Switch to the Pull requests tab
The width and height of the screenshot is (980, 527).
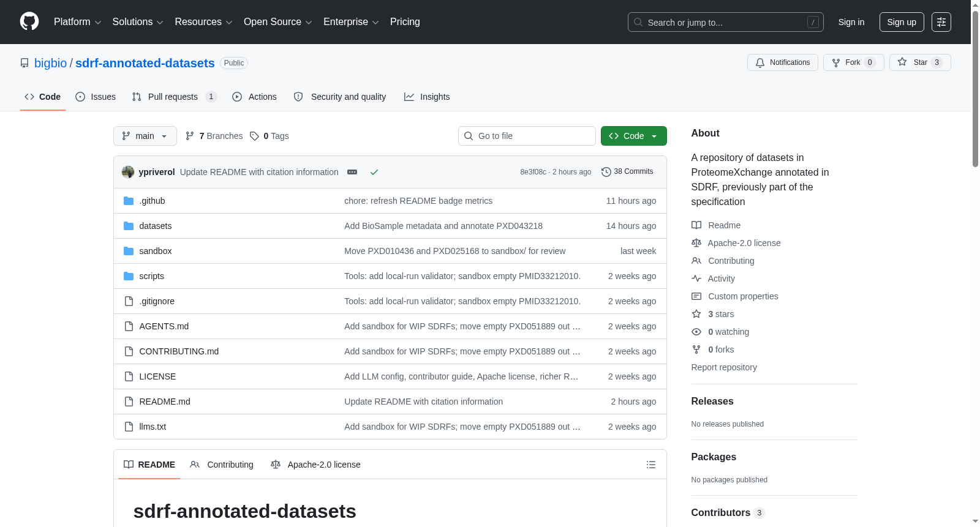click(175, 97)
